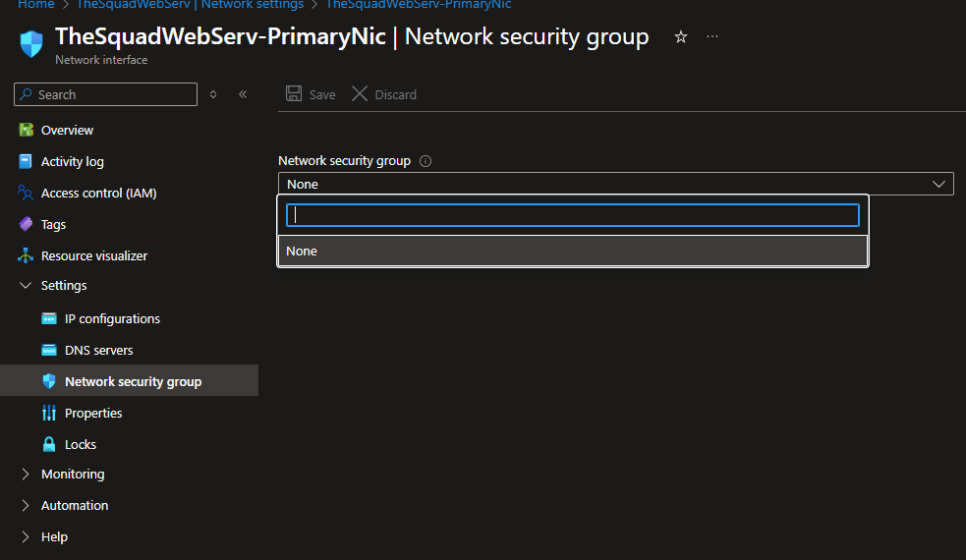Click the sidebar Search field
Viewport: 966px width, 560px height.
point(105,94)
